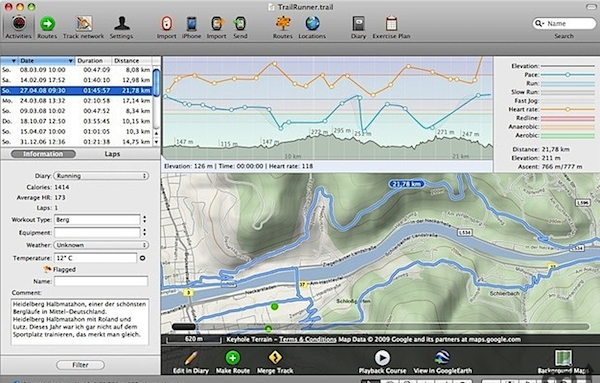The width and height of the screenshot is (600, 383).
Task: Start Playback Course
Action: click(x=382, y=358)
